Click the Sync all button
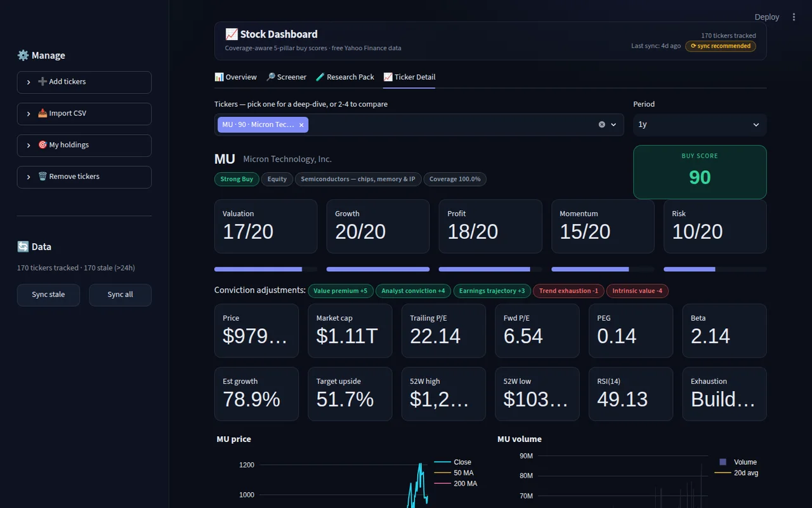812x508 pixels. 120,295
